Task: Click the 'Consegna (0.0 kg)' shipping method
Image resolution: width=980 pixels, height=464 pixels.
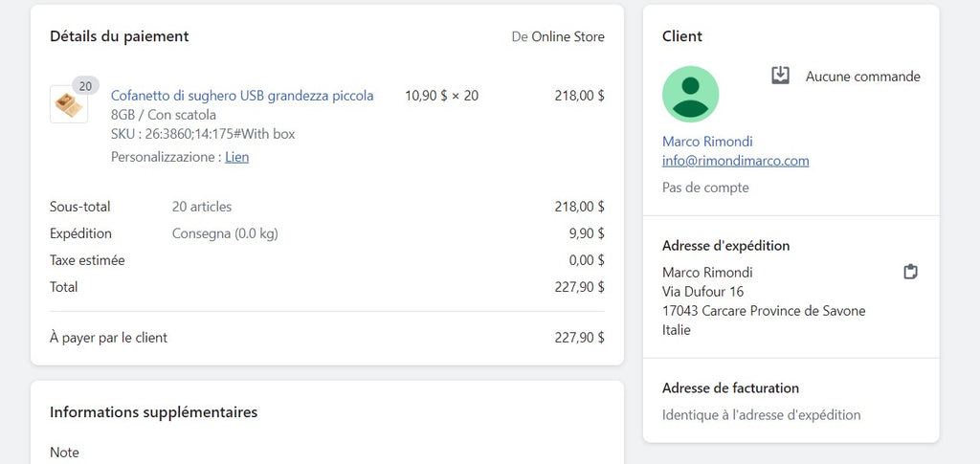Action: (225, 233)
